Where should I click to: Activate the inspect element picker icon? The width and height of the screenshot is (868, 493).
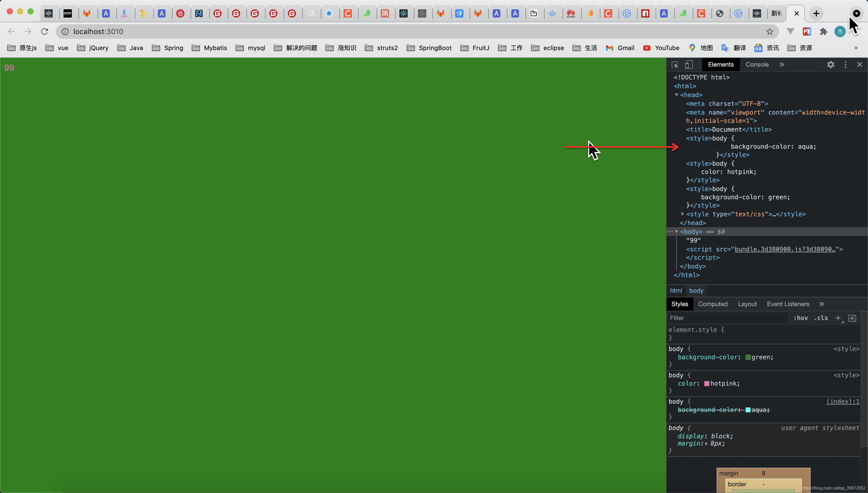675,65
